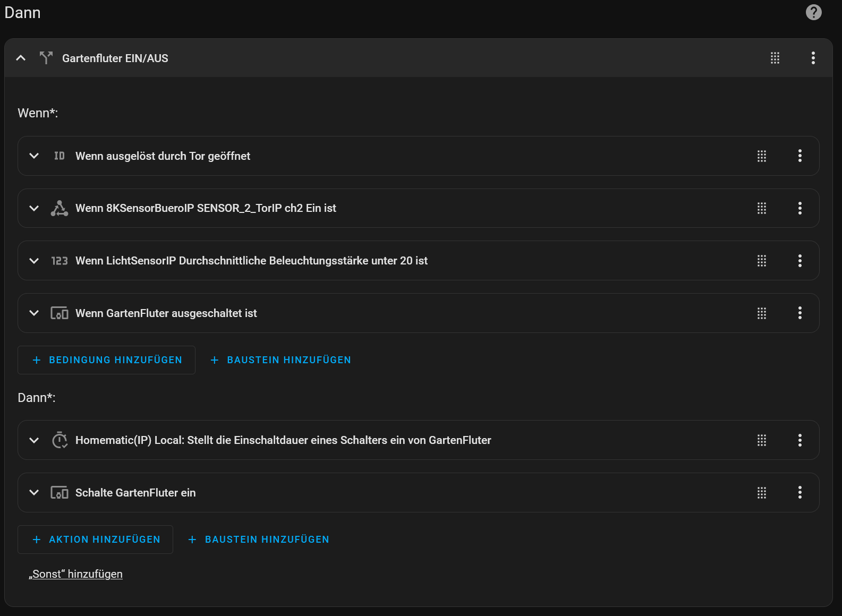Expand the 'Tor geöffnet' trigger condition
Screen dimensions: 842x616
(34, 156)
